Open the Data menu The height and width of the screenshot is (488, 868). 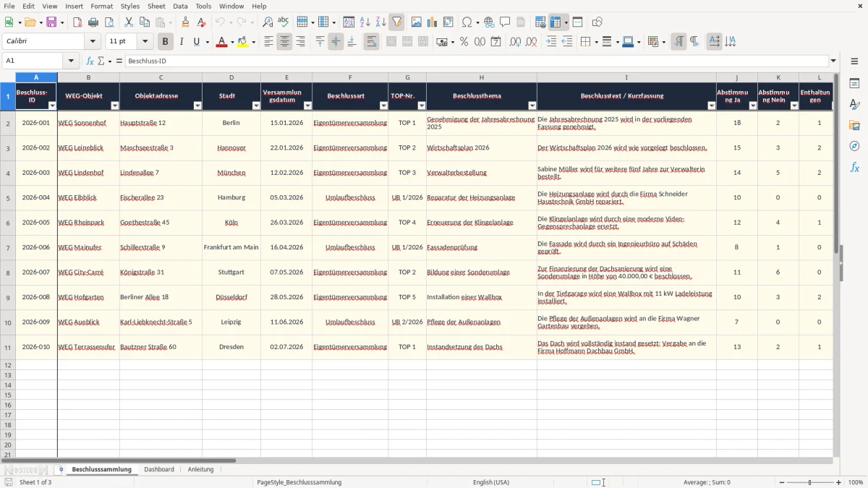pyautogui.click(x=180, y=6)
